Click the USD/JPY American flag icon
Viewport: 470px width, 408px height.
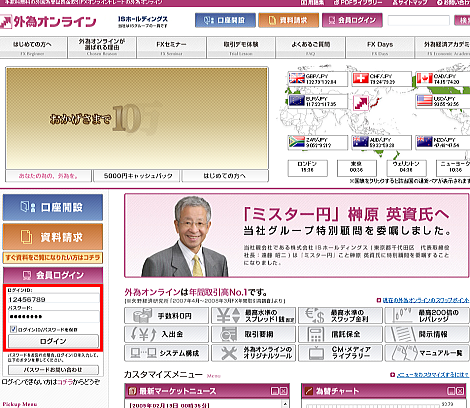point(424,101)
